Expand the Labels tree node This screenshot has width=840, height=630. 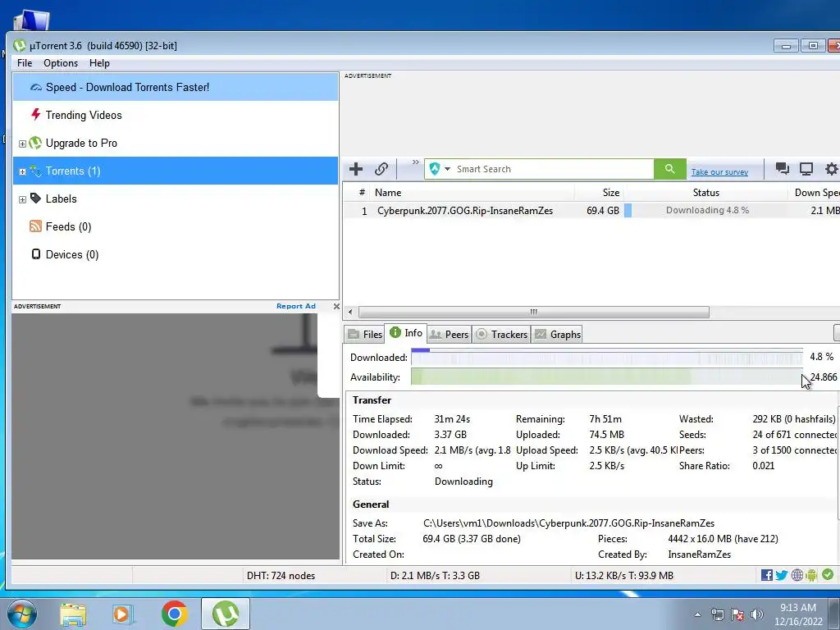pyautogui.click(x=22, y=199)
